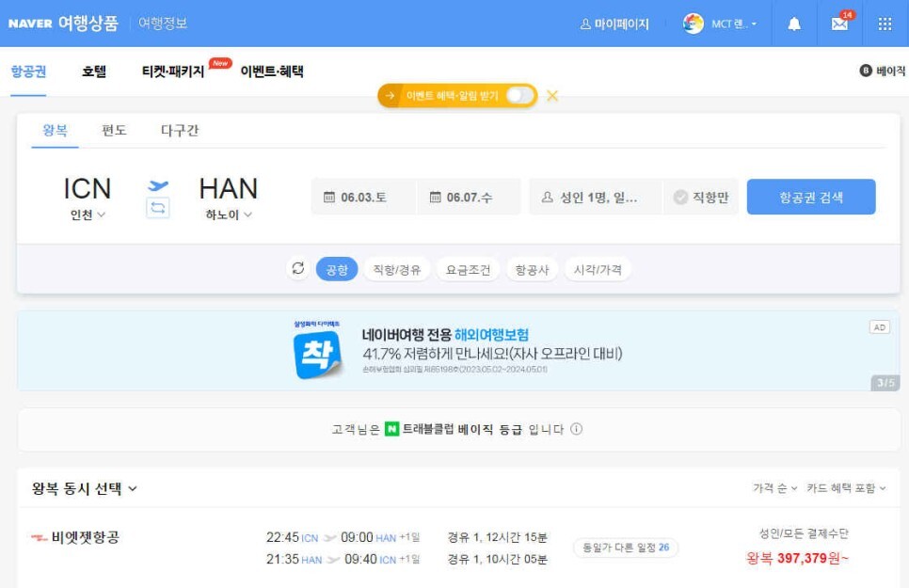Screen dimensions: 909x588
Task: Open 가격 순 sort dropdown
Action: point(775,488)
